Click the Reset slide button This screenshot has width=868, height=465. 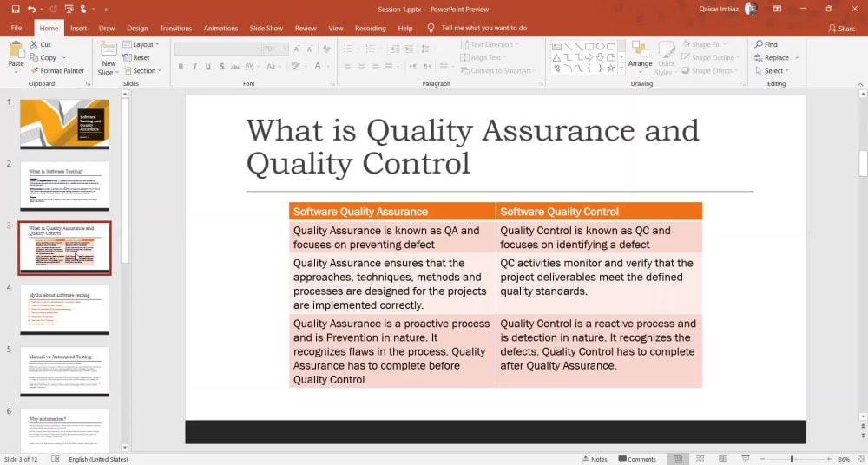(137, 57)
